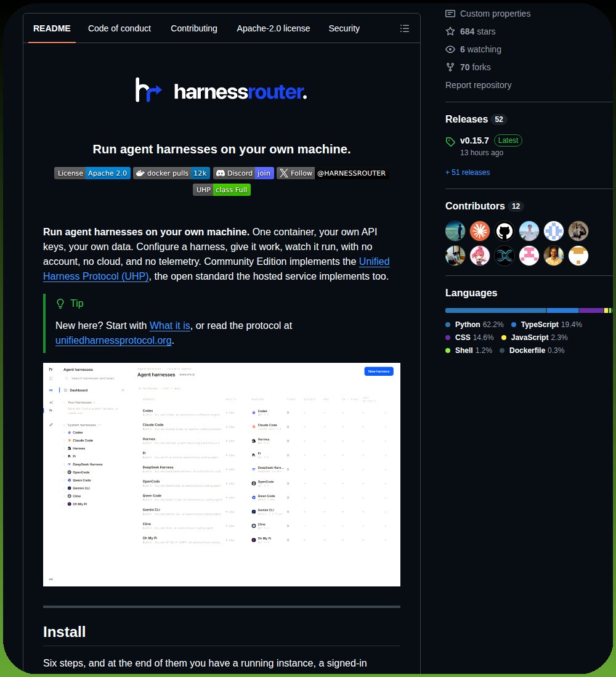Open the Agent harnesses dashboard screenshot
Screen dimensions: 616x677
[221, 474]
